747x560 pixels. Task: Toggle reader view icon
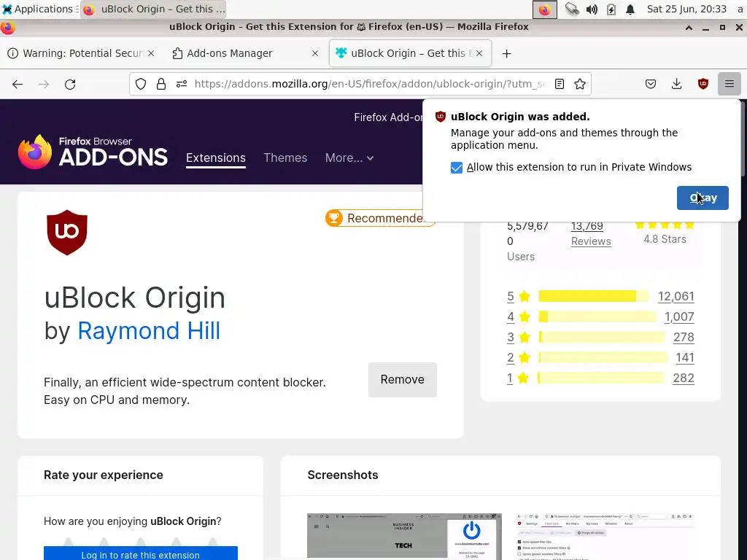(x=560, y=85)
